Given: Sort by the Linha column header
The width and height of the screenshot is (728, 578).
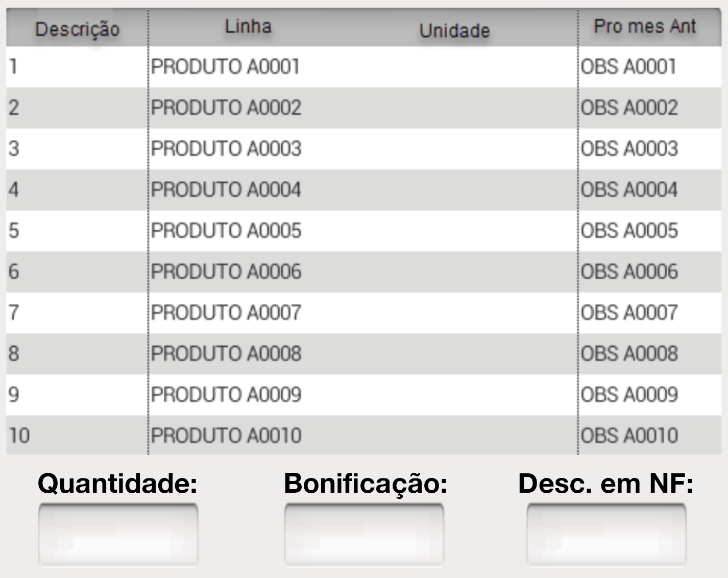Looking at the screenshot, I should point(248,27).
